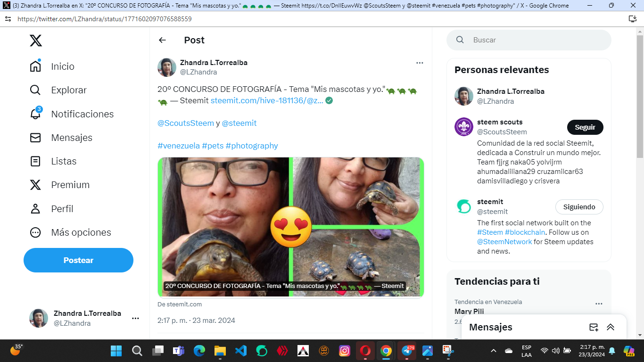The image size is (644, 362).
Task: Open Windows taskbar Search
Action: tap(137, 351)
